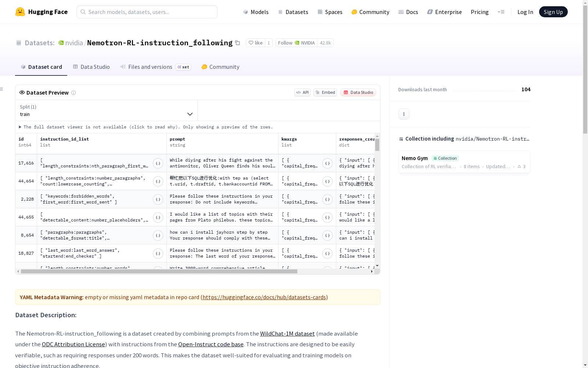Open the Pricing page
Image resolution: width=588 pixels, height=368 pixels.
(x=480, y=12)
